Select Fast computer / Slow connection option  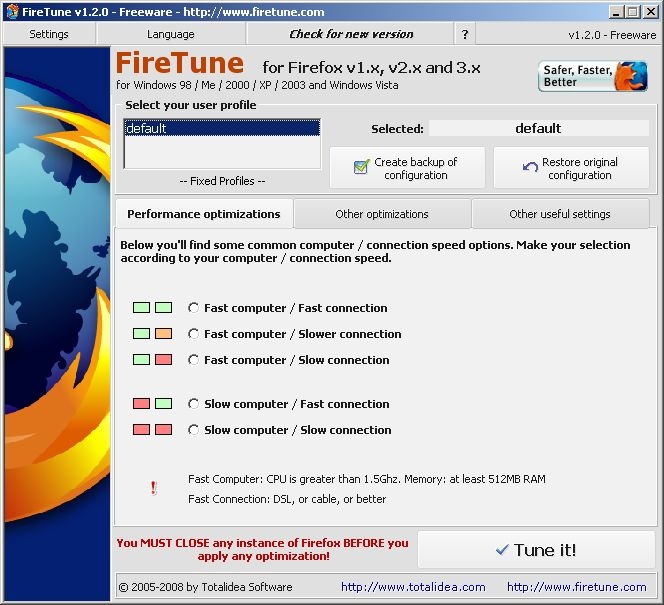[194, 360]
